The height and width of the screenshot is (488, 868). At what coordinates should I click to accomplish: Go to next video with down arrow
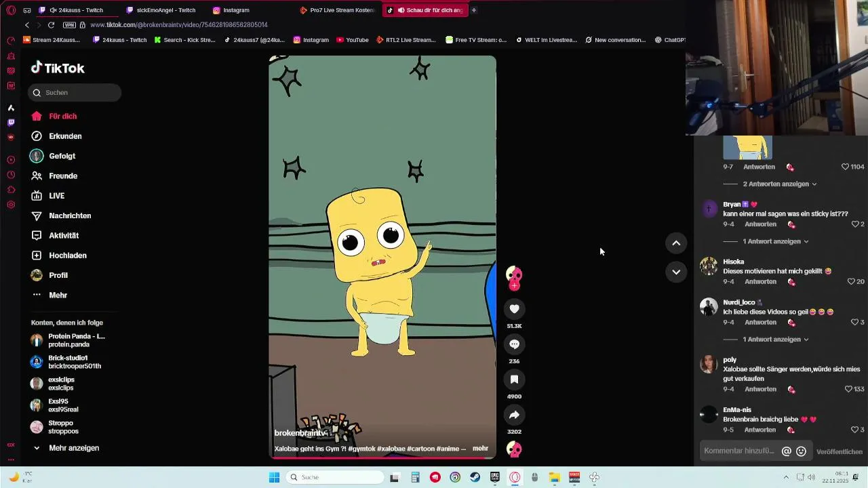click(676, 272)
